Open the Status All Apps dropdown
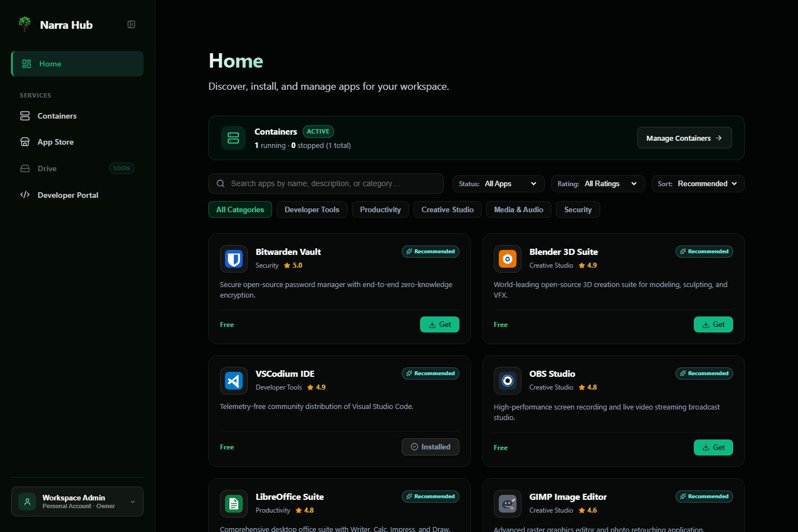 [x=499, y=183]
